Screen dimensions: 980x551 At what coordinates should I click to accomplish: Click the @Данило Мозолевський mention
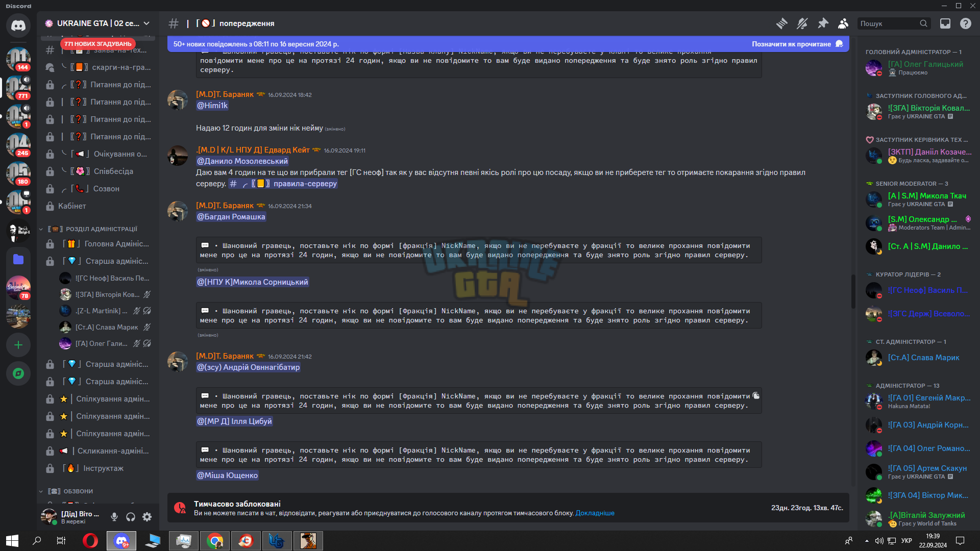tap(242, 161)
